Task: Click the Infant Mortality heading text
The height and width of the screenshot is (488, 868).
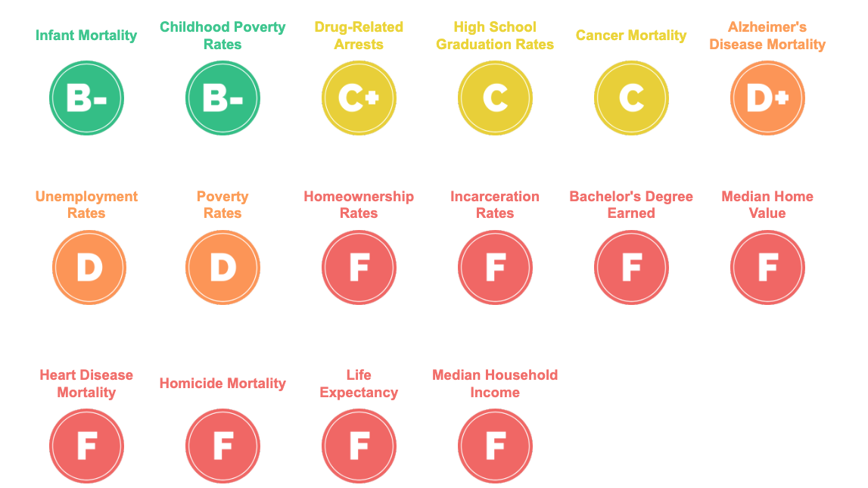Action: (86, 36)
